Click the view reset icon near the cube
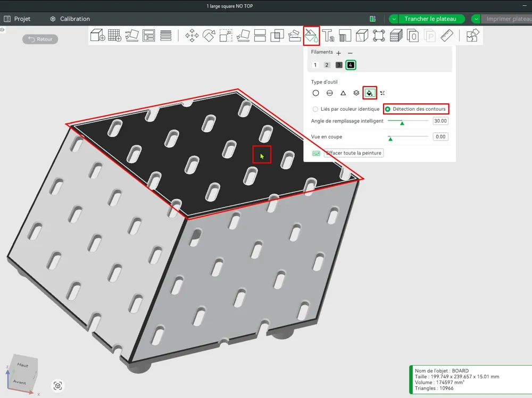This screenshot has width=532, height=398. click(x=57, y=386)
